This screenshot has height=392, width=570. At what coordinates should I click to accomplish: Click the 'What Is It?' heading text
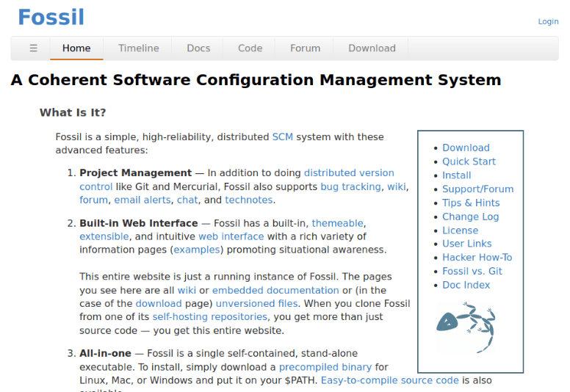[x=73, y=112]
